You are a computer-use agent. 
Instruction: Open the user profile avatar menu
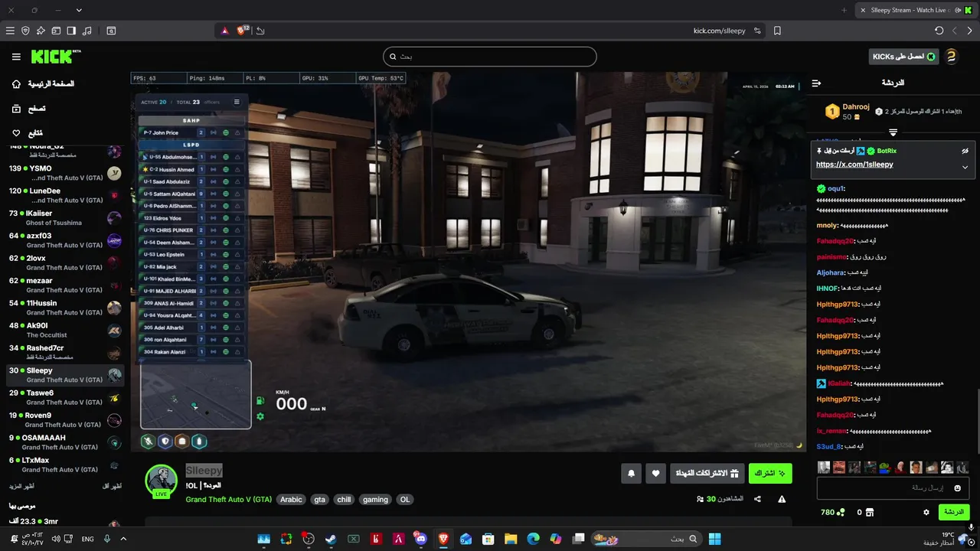click(x=951, y=57)
